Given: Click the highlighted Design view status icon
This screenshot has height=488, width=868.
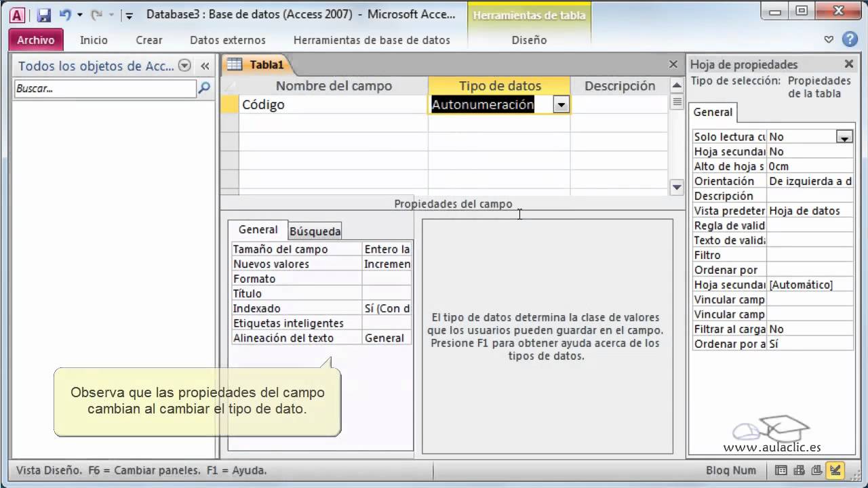Looking at the screenshot, I should pos(836,470).
